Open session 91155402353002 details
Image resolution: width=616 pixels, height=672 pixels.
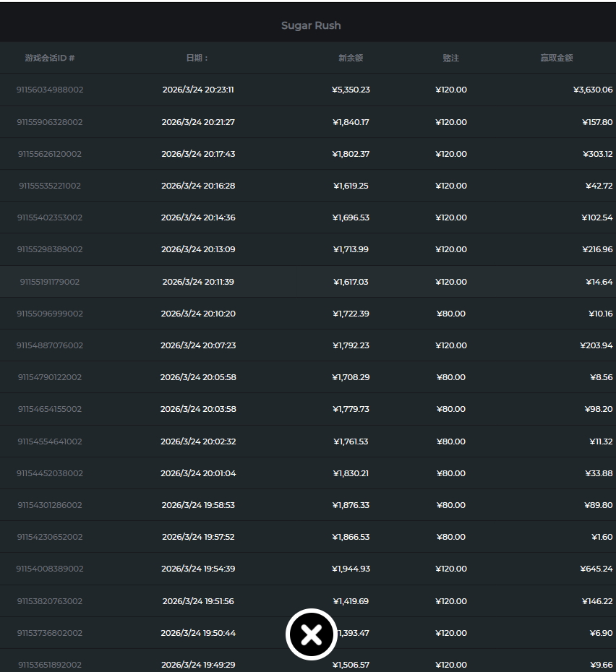coord(50,217)
